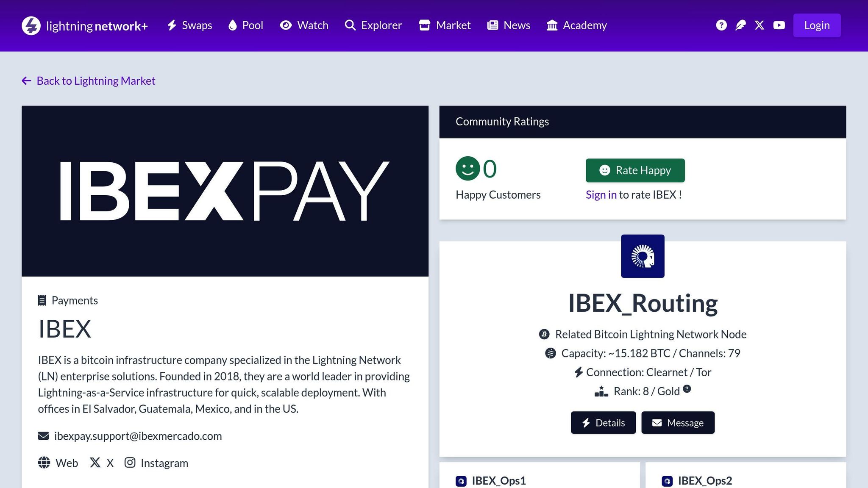The width and height of the screenshot is (868, 488).
Task: Click the Payments category label
Action: coord(75,300)
